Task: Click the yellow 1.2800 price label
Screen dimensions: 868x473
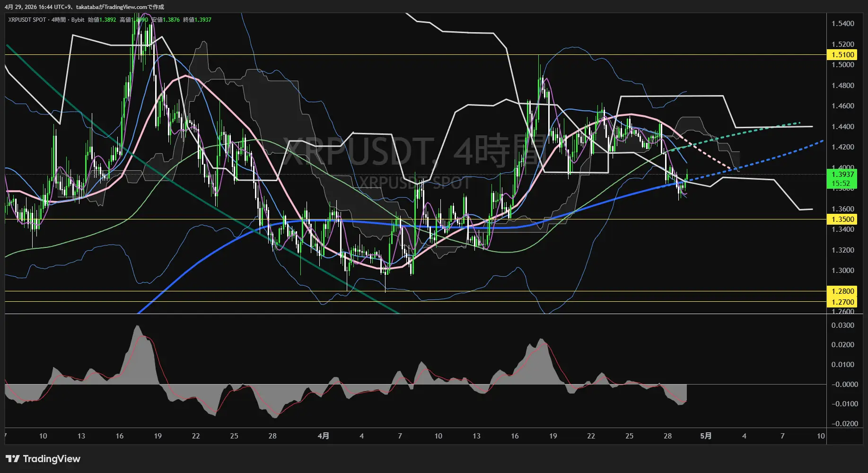Action: [x=842, y=291]
